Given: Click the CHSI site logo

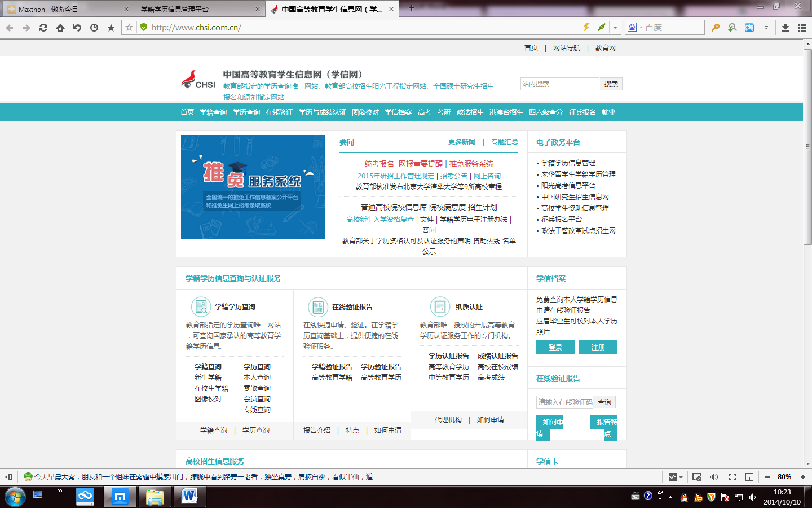Looking at the screenshot, I should pos(198,80).
